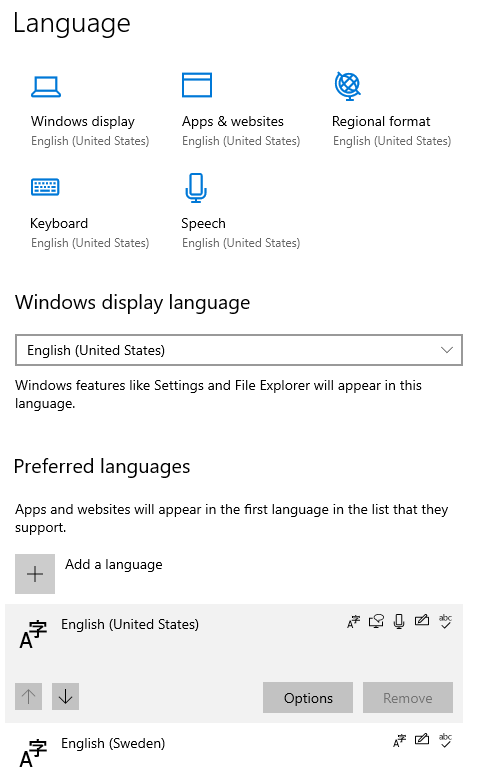Click display language feature icon for English (United States)
Screen dimensions: 500x781
(353, 622)
